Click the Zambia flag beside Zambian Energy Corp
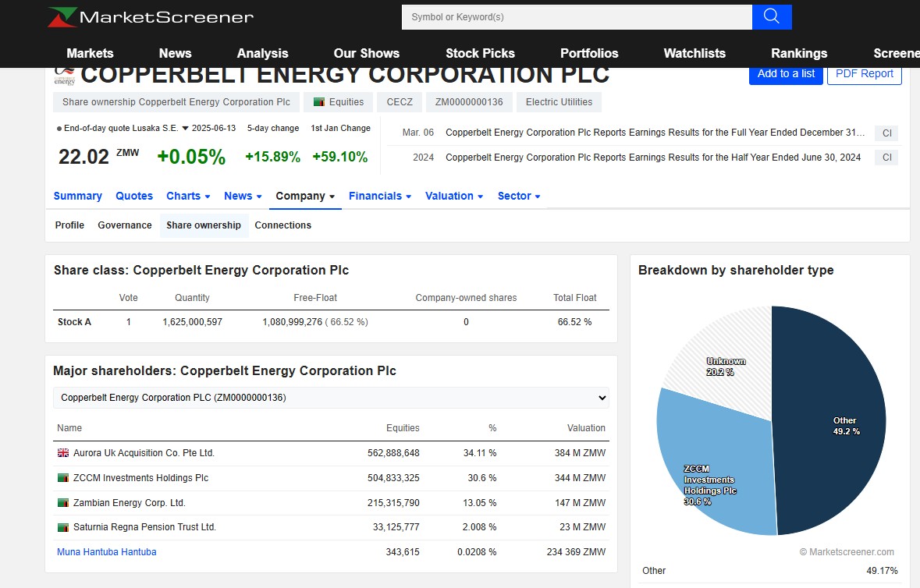Image resolution: width=920 pixels, height=588 pixels. (x=62, y=503)
